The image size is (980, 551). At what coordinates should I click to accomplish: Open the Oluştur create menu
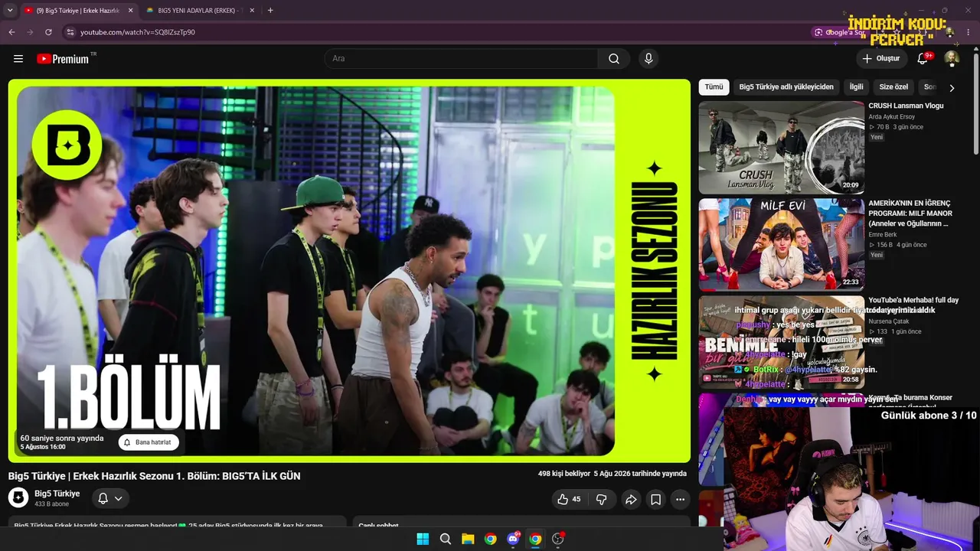point(881,58)
